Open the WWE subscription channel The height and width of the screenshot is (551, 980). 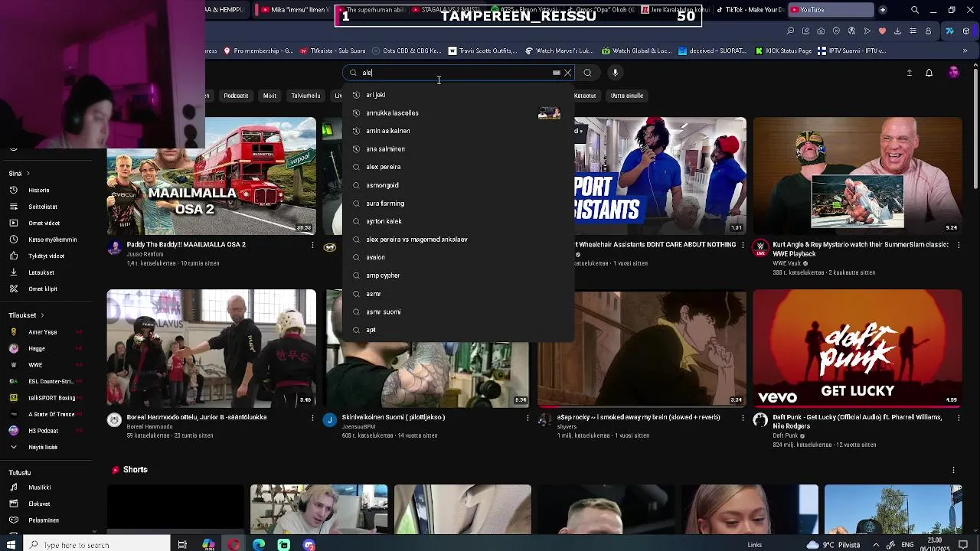click(35, 365)
